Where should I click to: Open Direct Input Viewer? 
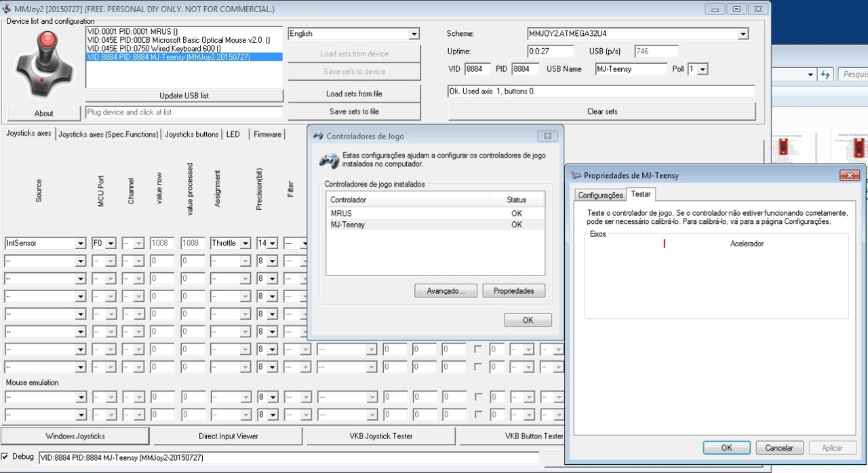(x=229, y=436)
